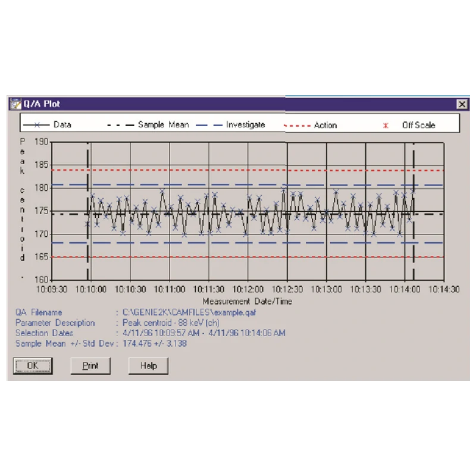Click the Print button
476x476 pixels.
[x=90, y=365]
